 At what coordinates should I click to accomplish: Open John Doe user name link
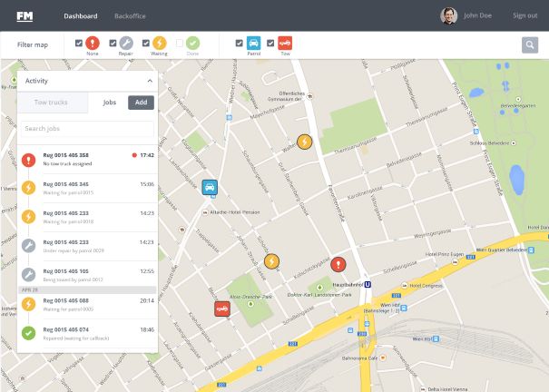click(477, 15)
